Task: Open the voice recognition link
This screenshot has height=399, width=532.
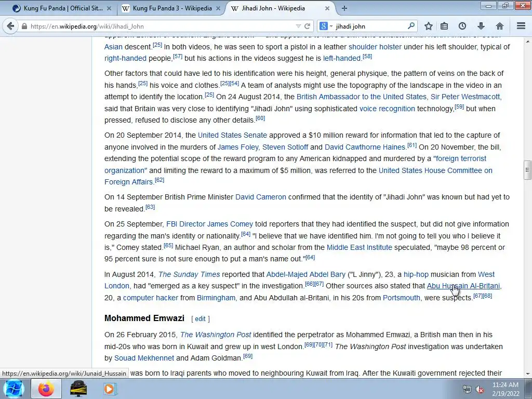Action: click(387, 109)
